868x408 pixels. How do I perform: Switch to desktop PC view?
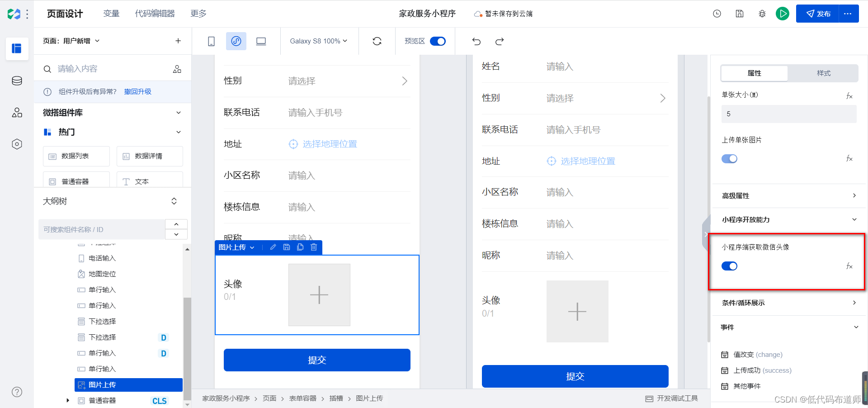tap(261, 41)
